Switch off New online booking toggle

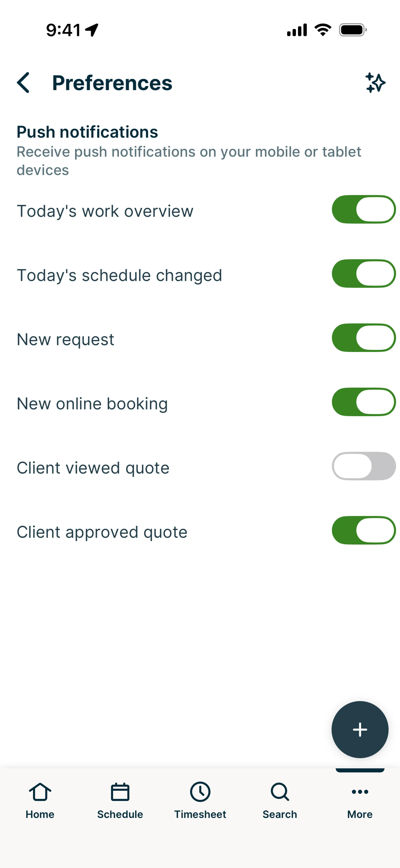(x=364, y=402)
